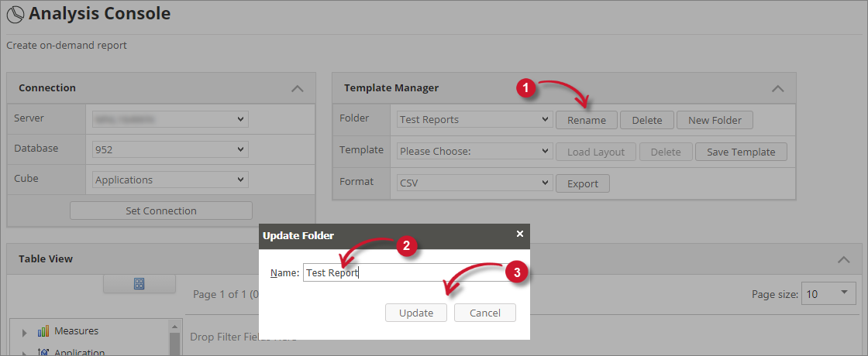Open the Template 'Please Choose' dropdown
The height and width of the screenshot is (356, 868).
[474, 152]
